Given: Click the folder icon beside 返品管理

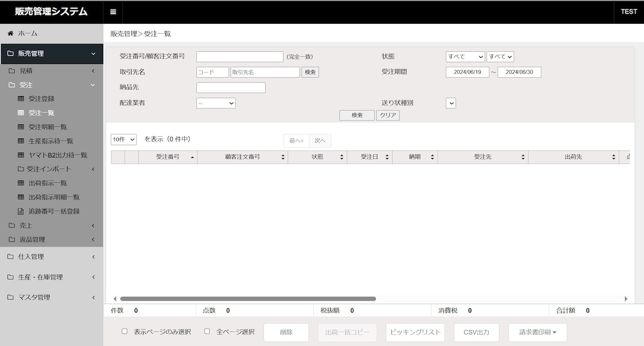Looking at the screenshot, I should pos(12,239).
